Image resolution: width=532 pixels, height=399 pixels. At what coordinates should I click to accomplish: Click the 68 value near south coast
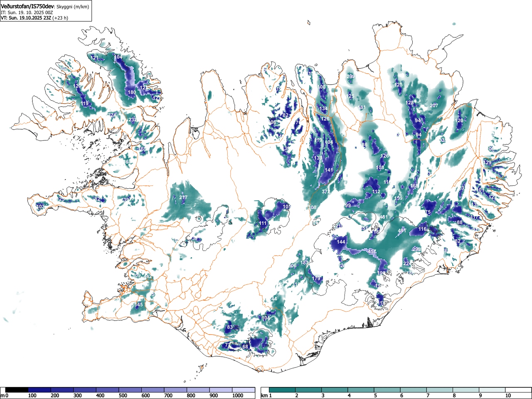[245, 347]
